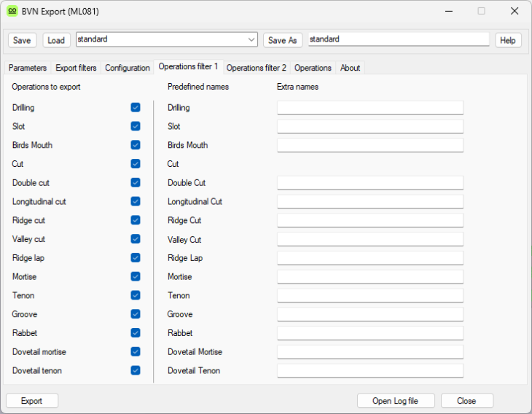Go to the Configuration tab
The height and width of the screenshot is (414, 532).
[128, 68]
